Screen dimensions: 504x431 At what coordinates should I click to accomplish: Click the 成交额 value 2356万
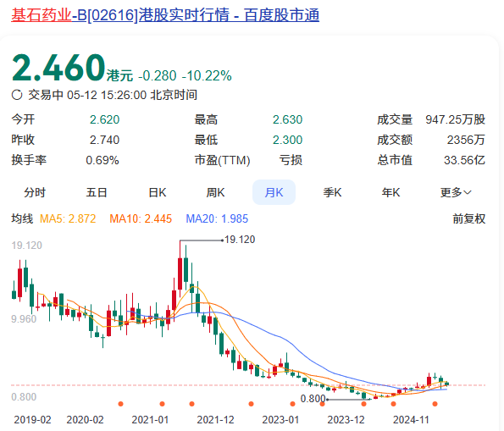466,140
